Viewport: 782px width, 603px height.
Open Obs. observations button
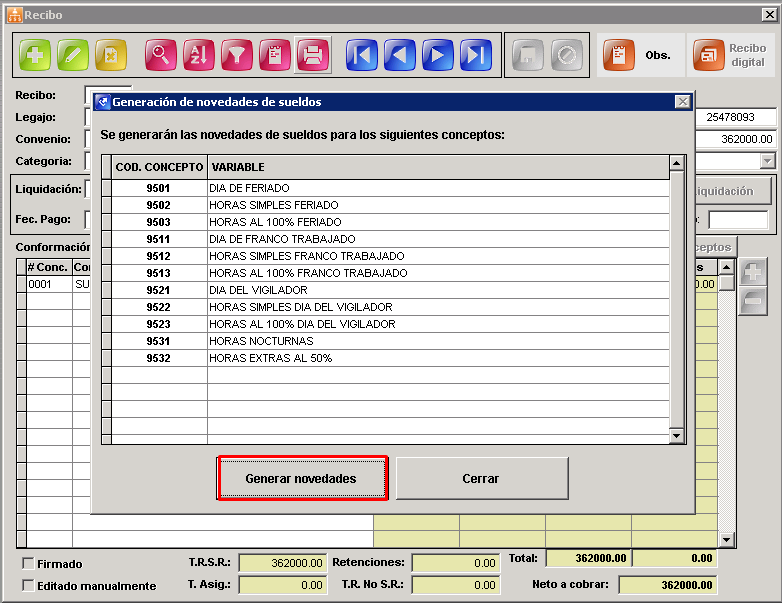640,55
